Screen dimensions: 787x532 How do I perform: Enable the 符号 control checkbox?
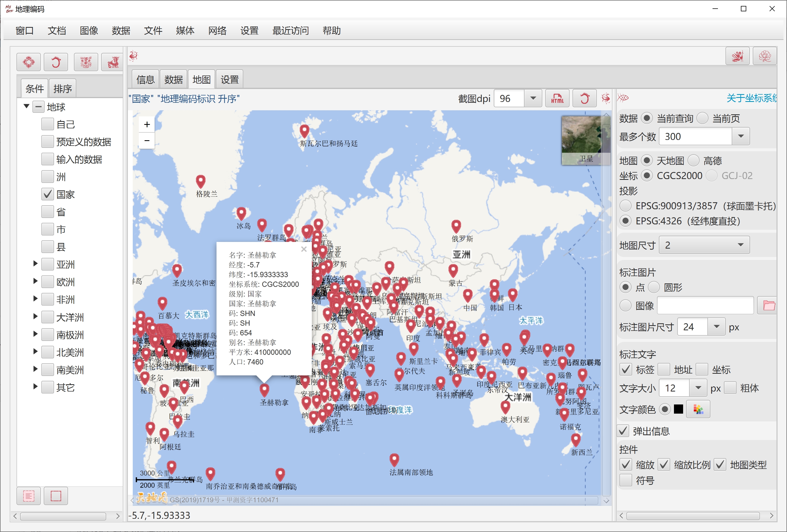tap(626, 480)
